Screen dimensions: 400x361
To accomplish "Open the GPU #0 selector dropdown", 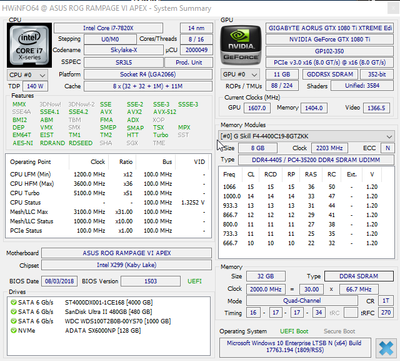I will point(240,74).
